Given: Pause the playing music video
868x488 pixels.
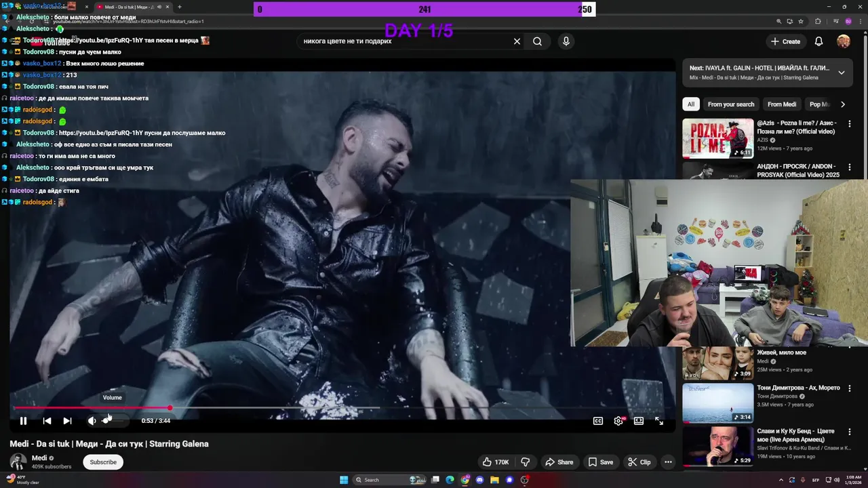Looking at the screenshot, I should tap(23, 421).
